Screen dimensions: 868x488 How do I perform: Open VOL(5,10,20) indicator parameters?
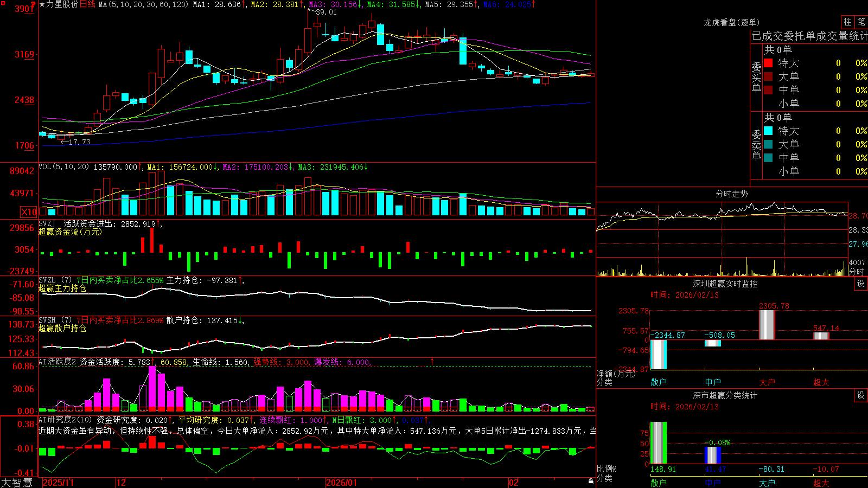[x=63, y=166]
